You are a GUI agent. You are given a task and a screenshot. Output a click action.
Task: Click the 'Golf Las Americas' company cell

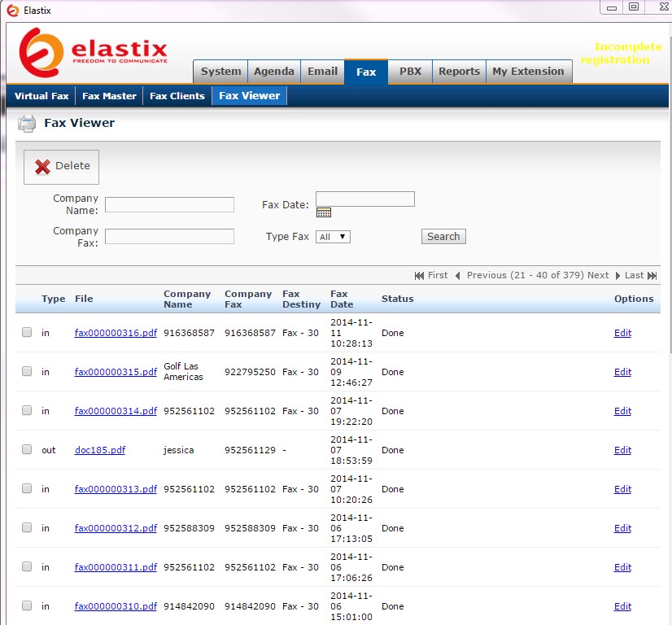(x=183, y=372)
